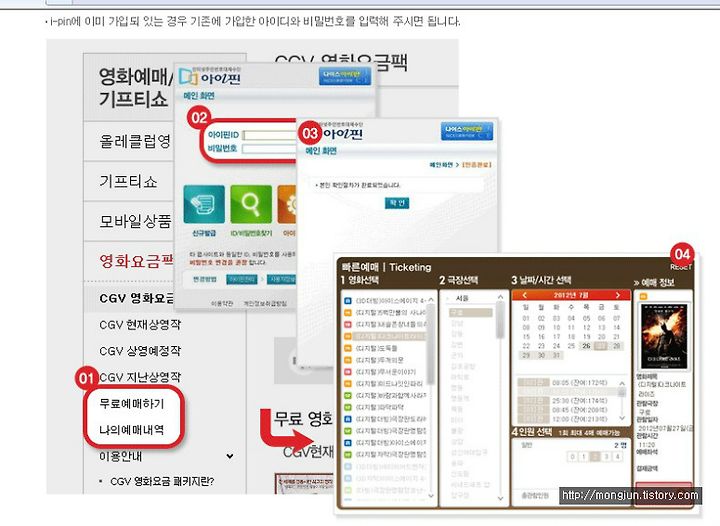Image resolution: width=720 pixels, height=526 pixels.
Task: Select movie (디지털)무서운이야기
Action: [386, 372]
